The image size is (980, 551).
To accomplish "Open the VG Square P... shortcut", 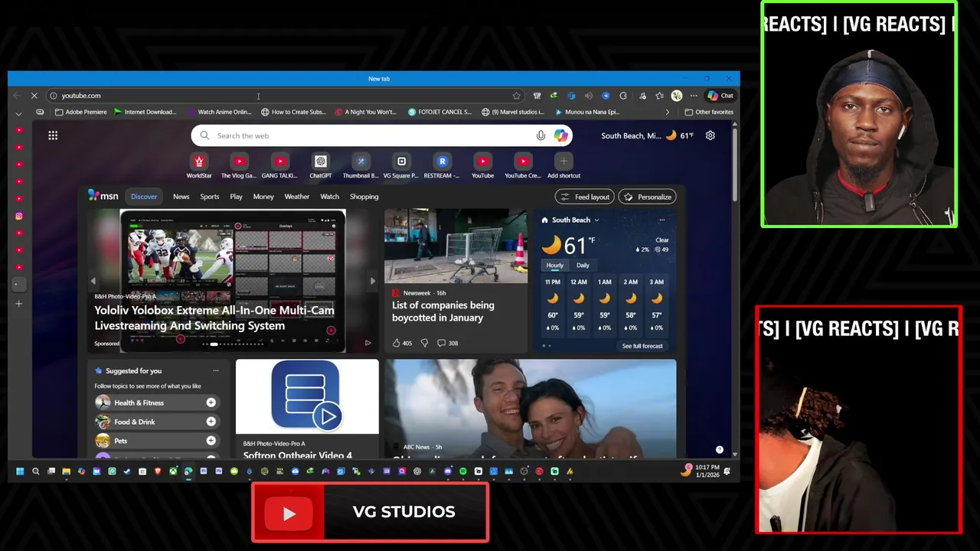I will coord(401,165).
